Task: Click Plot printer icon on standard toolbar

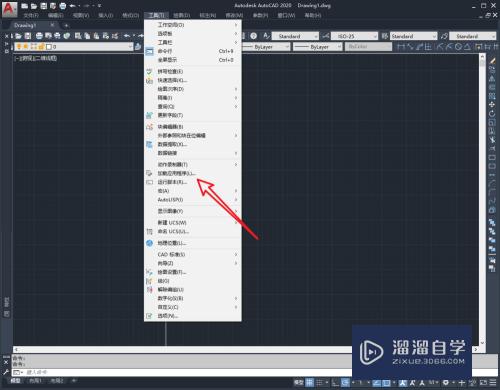Action: click(x=39, y=36)
